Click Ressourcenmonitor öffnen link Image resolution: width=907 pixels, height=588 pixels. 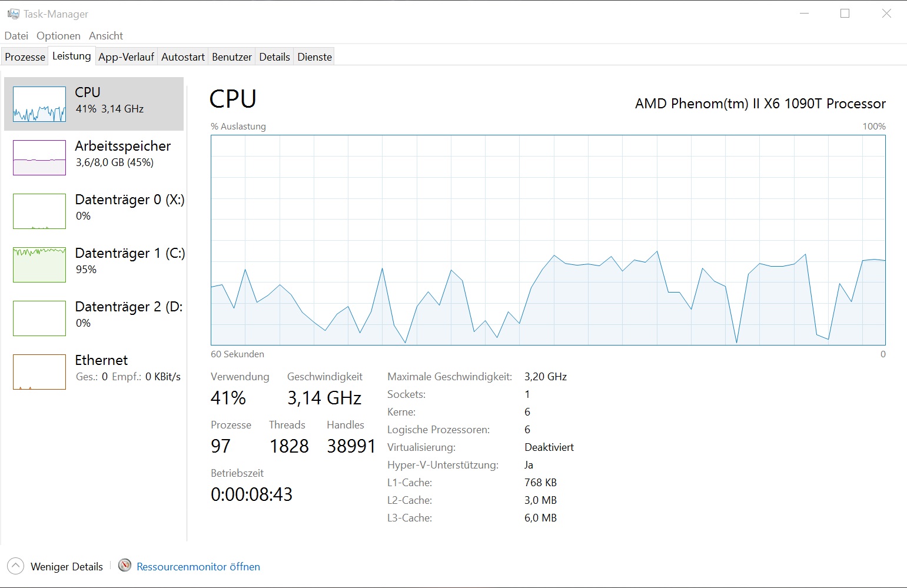(198, 567)
